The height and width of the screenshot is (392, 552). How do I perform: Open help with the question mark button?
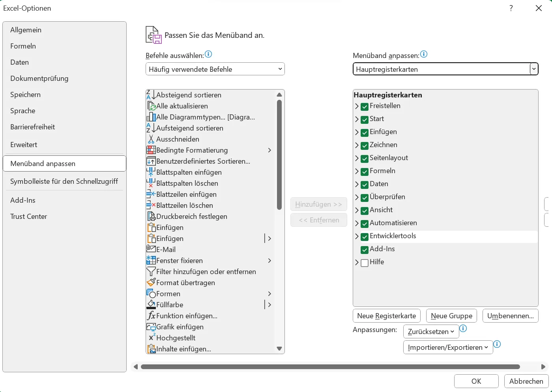pyautogui.click(x=511, y=8)
